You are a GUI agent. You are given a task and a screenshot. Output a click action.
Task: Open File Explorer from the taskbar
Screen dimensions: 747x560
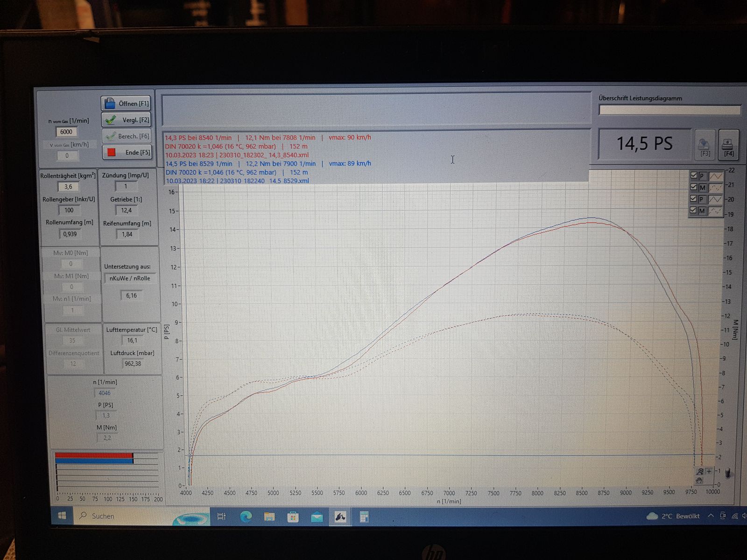coord(269,516)
